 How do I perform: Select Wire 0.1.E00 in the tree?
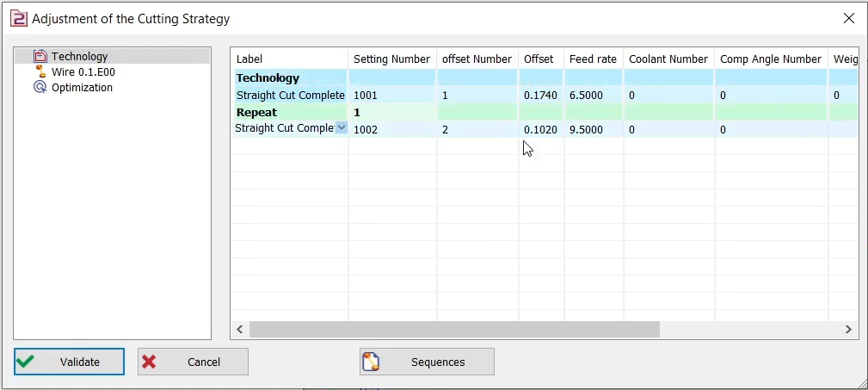pos(83,72)
